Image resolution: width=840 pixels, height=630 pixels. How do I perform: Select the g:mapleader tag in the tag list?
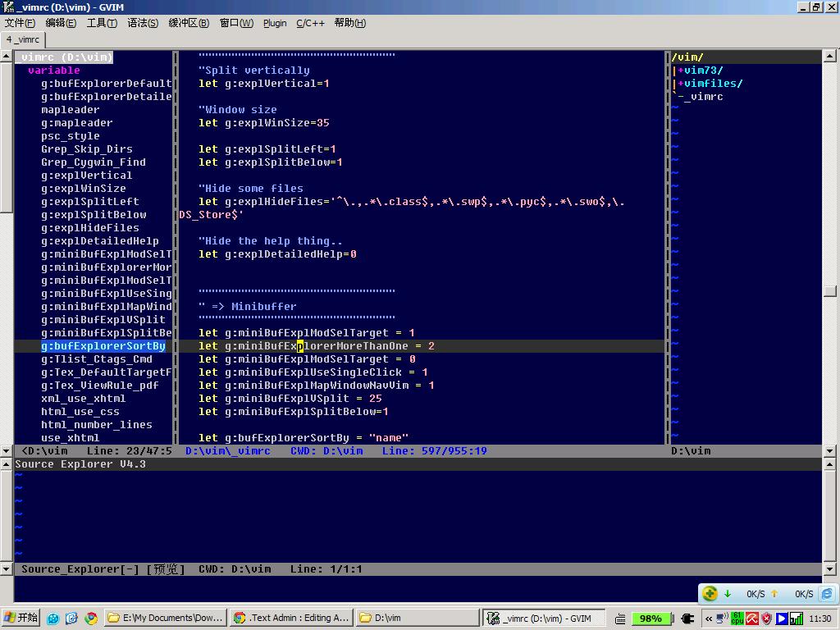click(x=76, y=123)
